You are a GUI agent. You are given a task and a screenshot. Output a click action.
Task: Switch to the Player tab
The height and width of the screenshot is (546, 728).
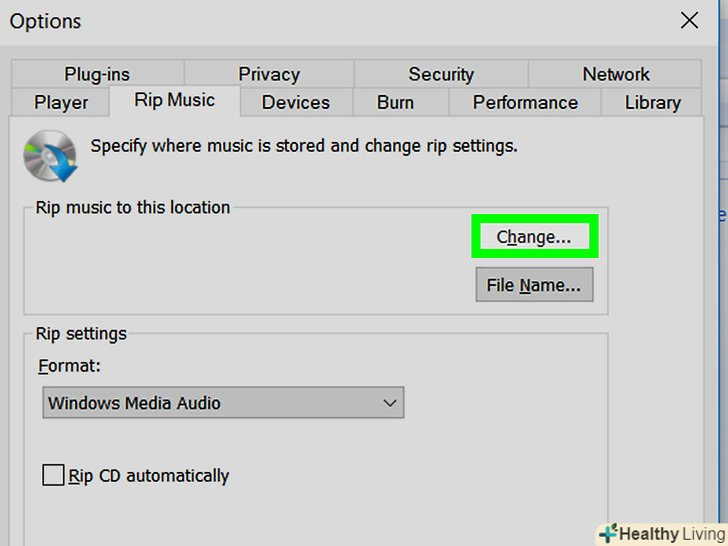coord(61,102)
